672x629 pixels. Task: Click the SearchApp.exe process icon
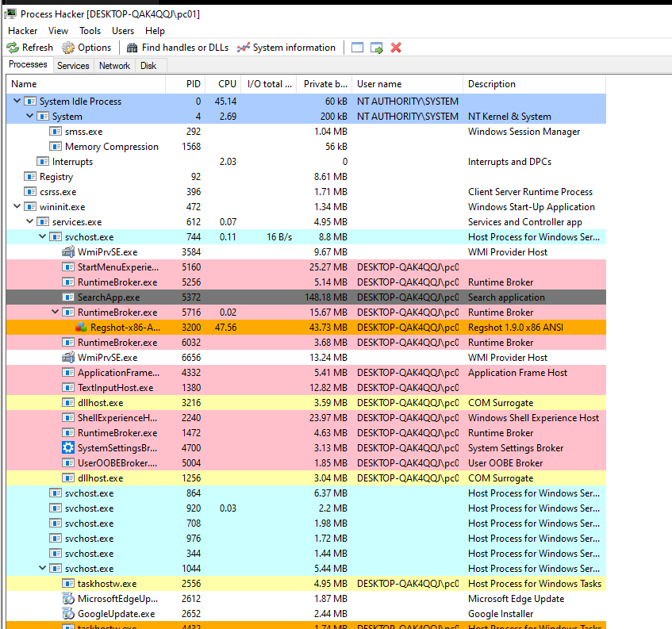pyautogui.click(x=68, y=297)
